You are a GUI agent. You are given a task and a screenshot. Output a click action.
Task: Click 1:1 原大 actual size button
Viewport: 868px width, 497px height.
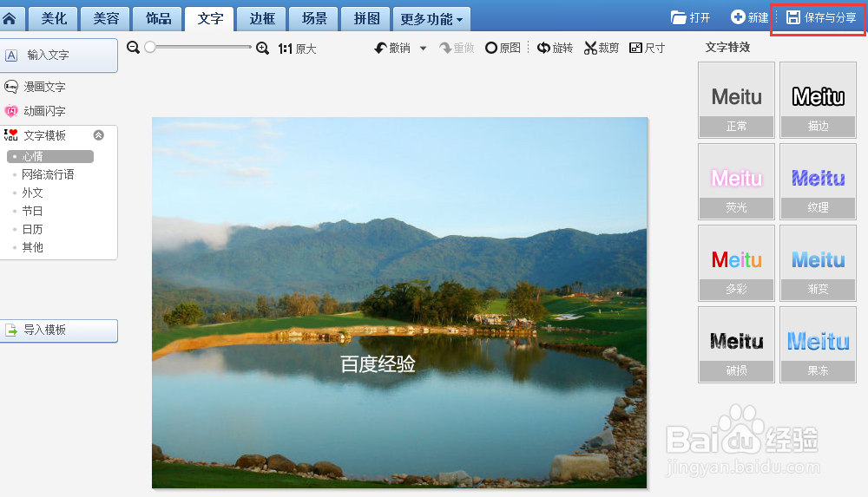tap(297, 49)
